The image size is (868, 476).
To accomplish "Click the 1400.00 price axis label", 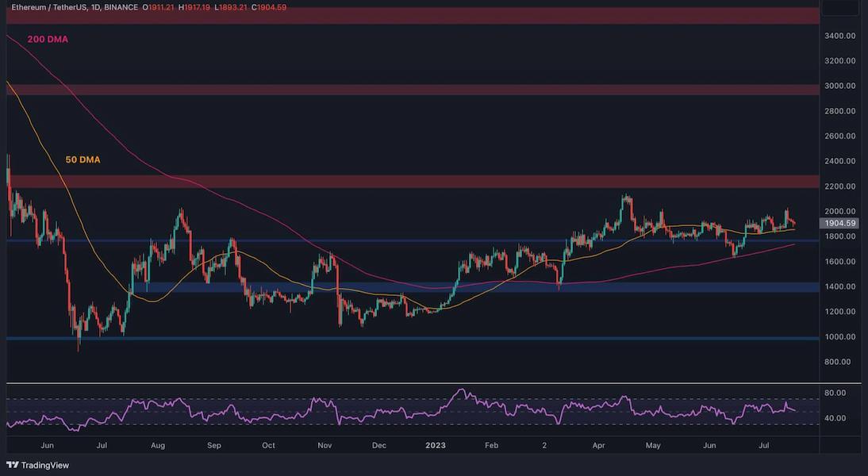I will [x=839, y=286].
